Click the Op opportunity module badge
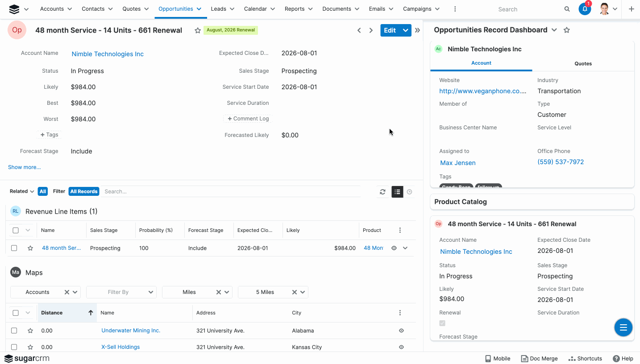 coord(17,30)
